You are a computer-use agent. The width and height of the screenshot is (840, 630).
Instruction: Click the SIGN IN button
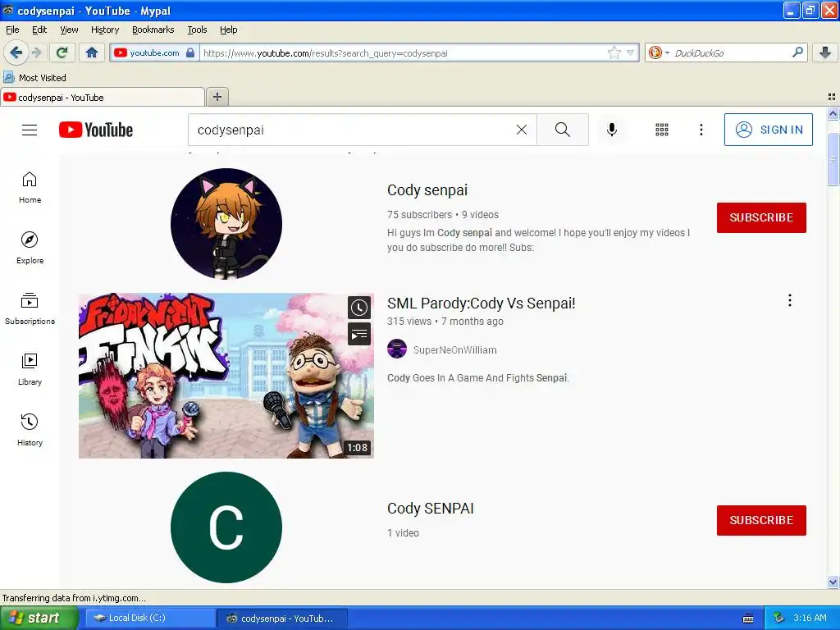point(768,130)
